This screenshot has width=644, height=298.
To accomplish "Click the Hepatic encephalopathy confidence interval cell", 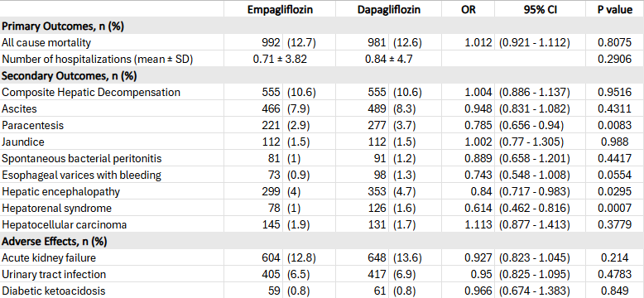I will click(x=534, y=192).
